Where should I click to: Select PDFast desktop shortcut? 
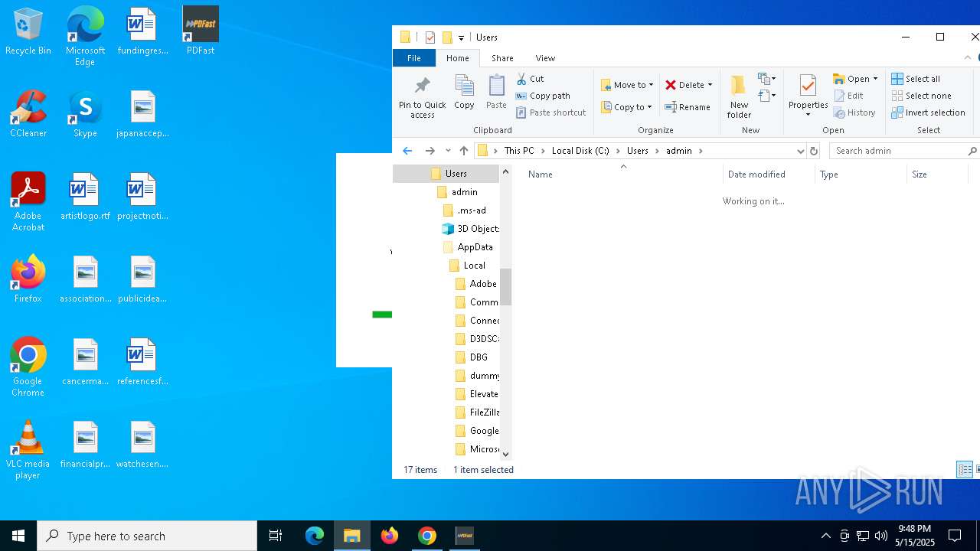(x=201, y=32)
